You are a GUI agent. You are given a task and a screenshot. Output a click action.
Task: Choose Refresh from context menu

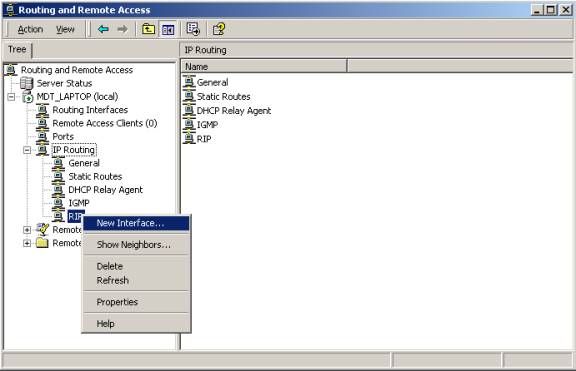click(136, 280)
